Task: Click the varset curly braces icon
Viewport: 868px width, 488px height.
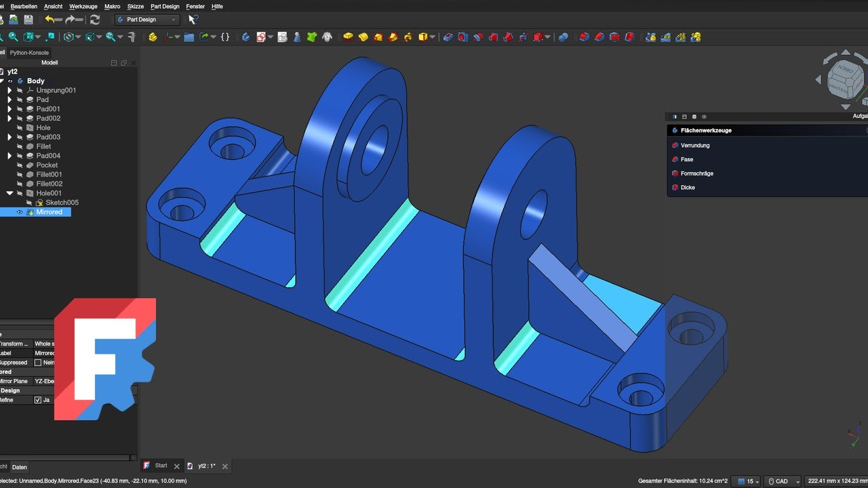Action: (x=225, y=37)
